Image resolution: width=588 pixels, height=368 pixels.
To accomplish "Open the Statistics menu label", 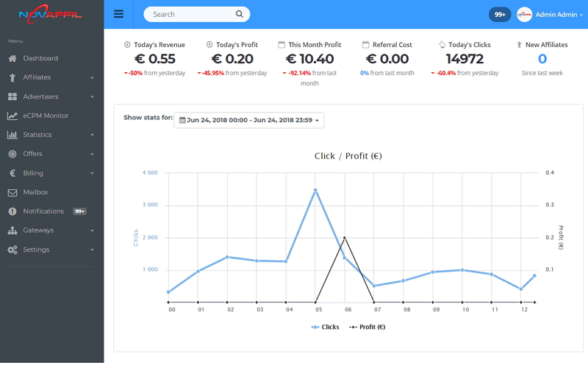I will pyautogui.click(x=37, y=135).
